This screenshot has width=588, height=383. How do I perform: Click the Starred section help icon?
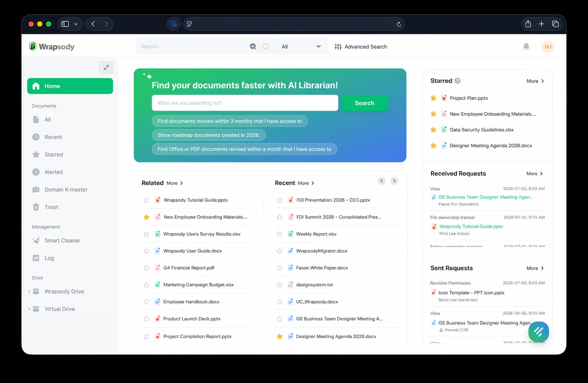[x=458, y=81]
